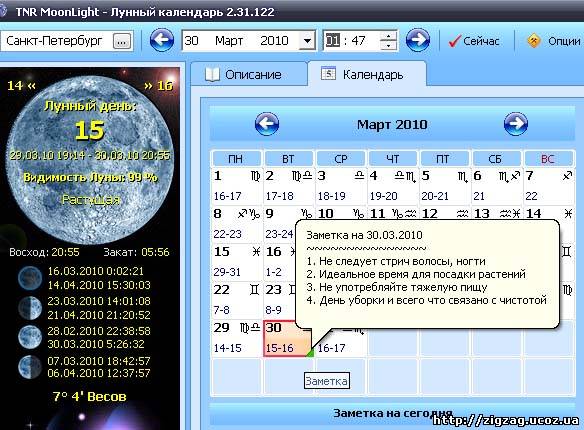Image resolution: width=584 pixels, height=430 pixels.
Task: Select March 1 calendar cell
Action: (x=237, y=186)
